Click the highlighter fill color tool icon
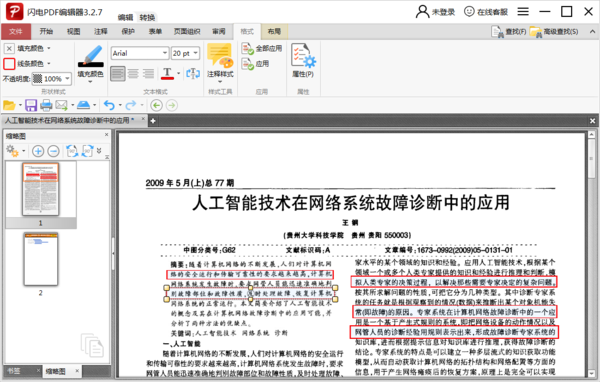Screen dimensions: 600x382 (x=91, y=56)
